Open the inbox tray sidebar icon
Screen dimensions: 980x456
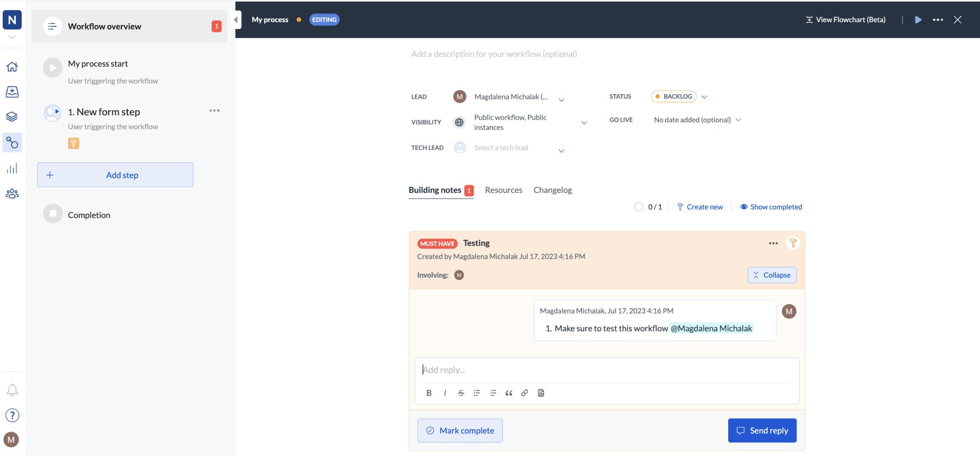(x=12, y=92)
